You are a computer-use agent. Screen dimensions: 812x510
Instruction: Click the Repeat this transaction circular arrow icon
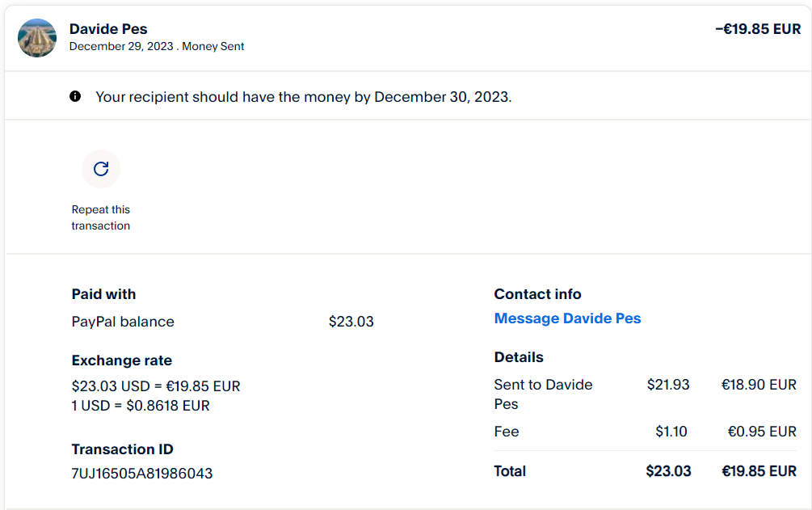(x=101, y=169)
